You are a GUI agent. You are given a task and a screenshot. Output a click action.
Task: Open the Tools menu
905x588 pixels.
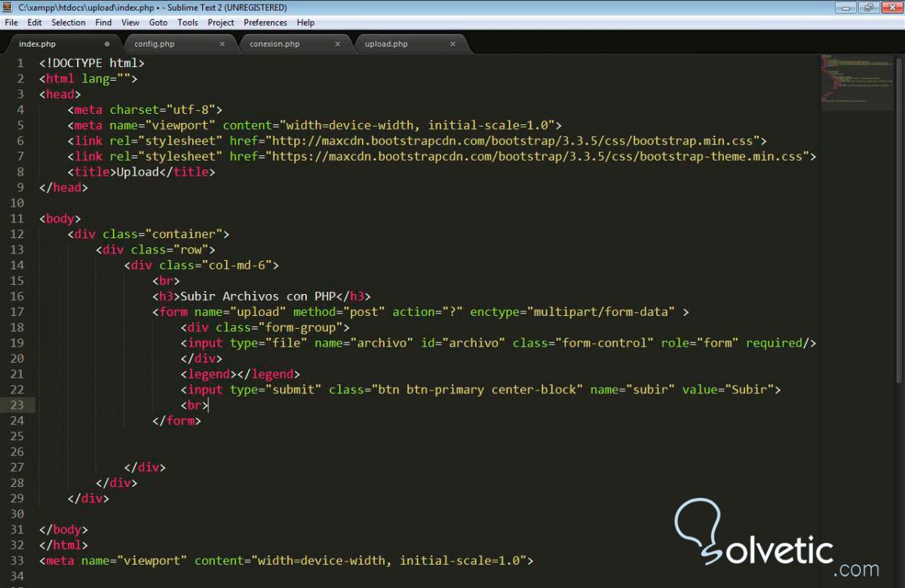coord(187,23)
